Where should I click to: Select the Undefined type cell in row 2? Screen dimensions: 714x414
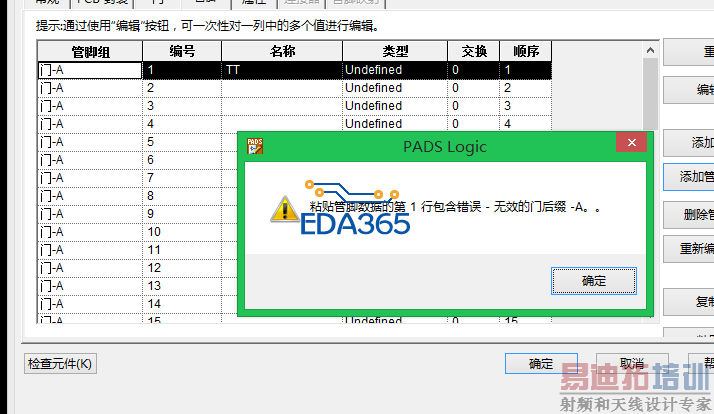[x=395, y=88]
